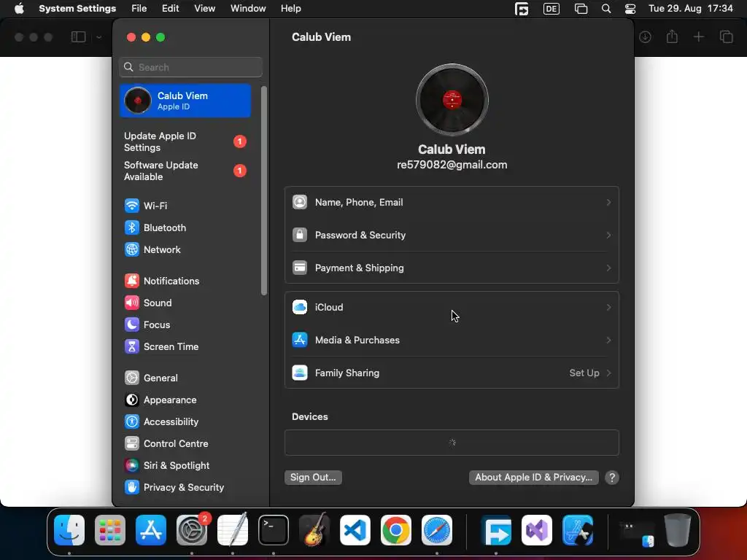The width and height of the screenshot is (747, 560).
Task: Open Control Centre from the menu bar
Action: 630,9
